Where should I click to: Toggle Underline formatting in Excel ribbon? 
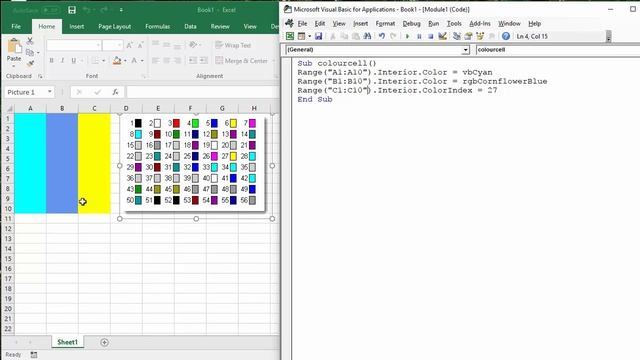73,61
